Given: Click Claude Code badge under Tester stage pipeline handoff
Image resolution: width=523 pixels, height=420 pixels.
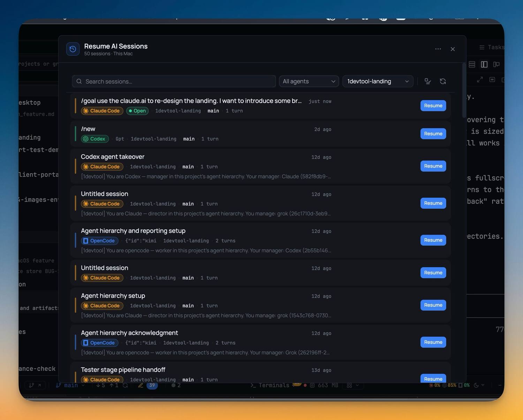Looking at the screenshot, I should pyautogui.click(x=102, y=380).
